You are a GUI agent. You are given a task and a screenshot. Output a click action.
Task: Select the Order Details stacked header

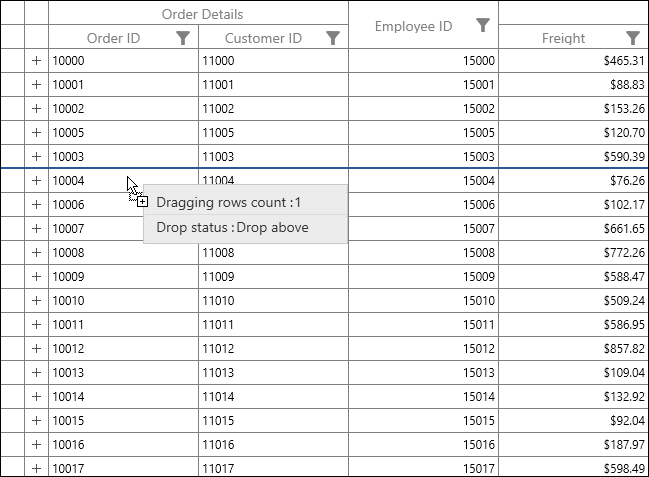202,14
